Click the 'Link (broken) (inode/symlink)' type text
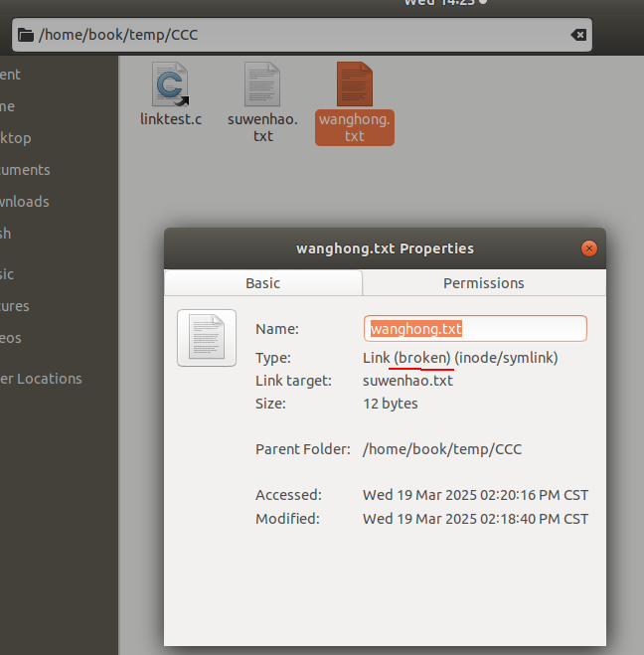The width and height of the screenshot is (644, 655). pos(460,358)
